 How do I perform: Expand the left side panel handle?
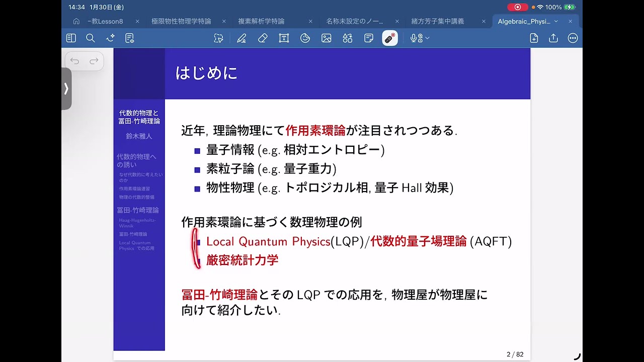point(66,88)
